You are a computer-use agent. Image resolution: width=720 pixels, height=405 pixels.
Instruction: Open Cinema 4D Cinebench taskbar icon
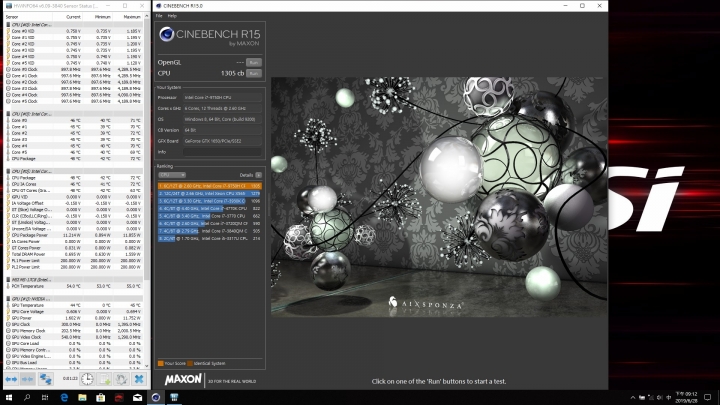click(x=157, y=397)
